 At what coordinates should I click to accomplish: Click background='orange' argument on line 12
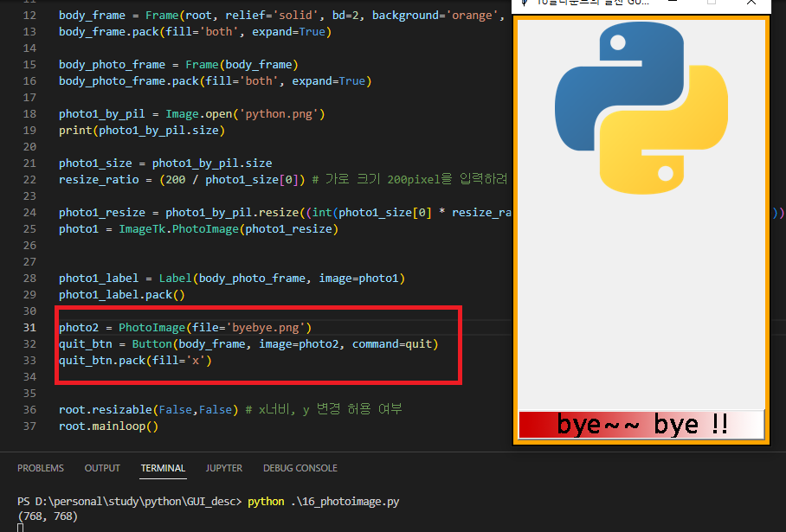pyautogui.click(x=435, y=16)
